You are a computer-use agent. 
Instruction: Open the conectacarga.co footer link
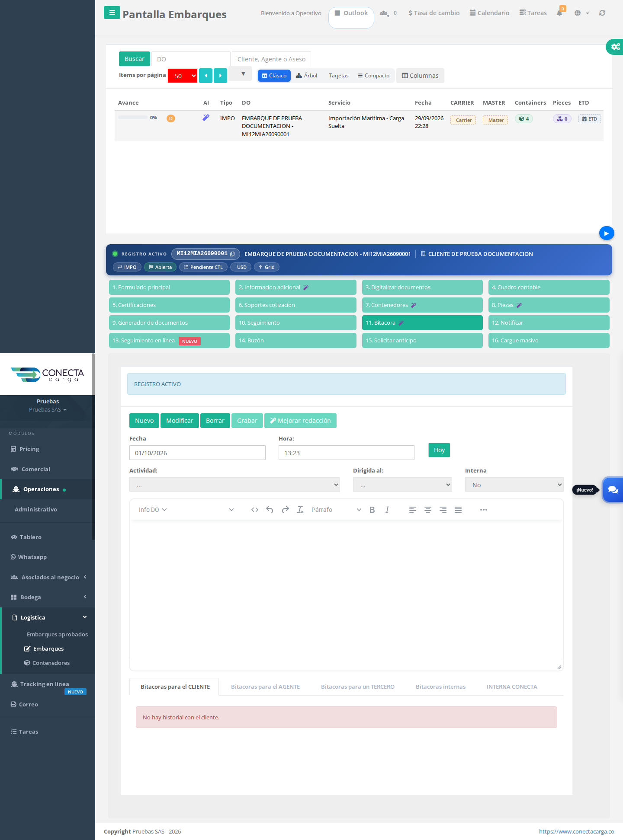(576, 831)
